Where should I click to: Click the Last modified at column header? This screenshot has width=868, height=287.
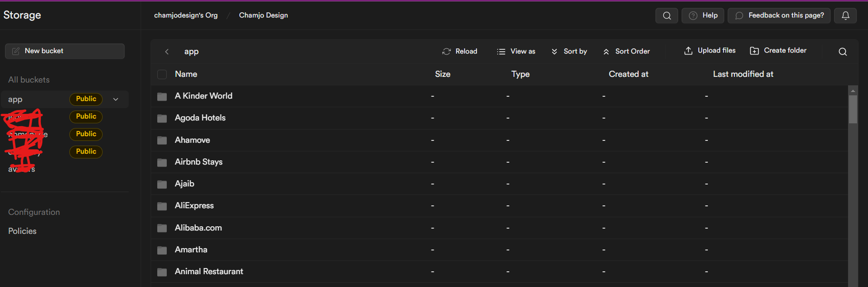tap(743, 74)
